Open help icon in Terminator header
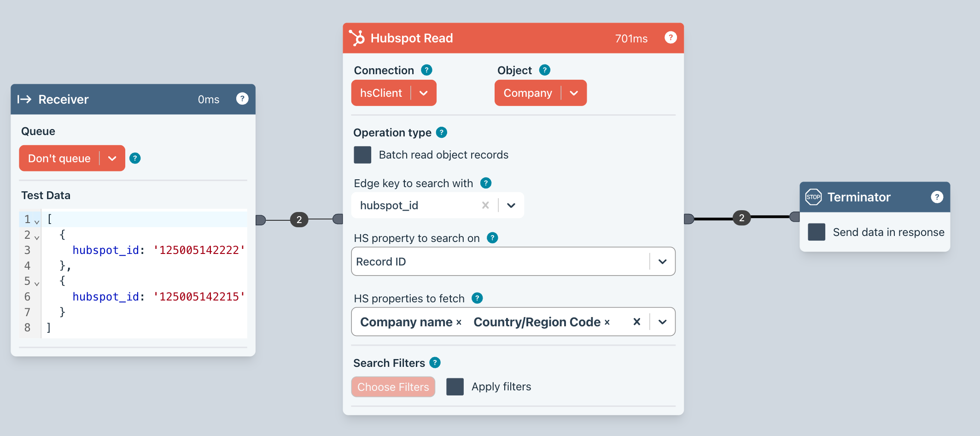Screen dimensions: 980x436 pos(937,197)
